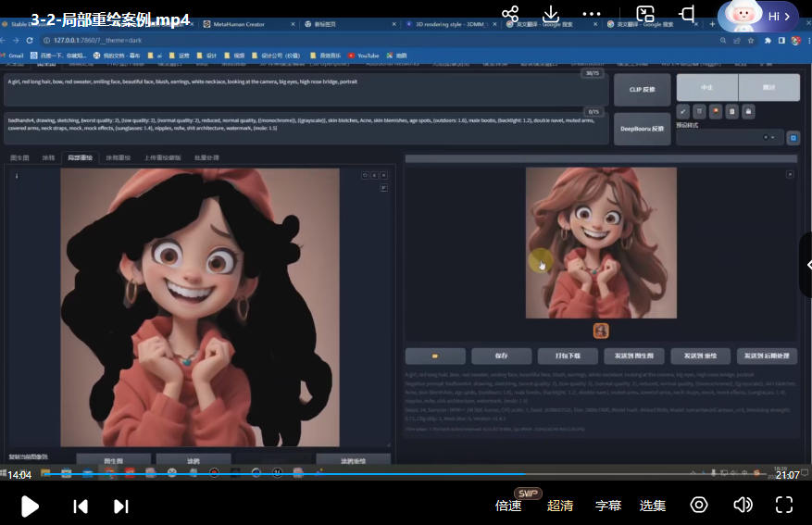Screen dimensions: 812x525
Task: Open the three-dot more options menu
Action: (x=593, y=14)
